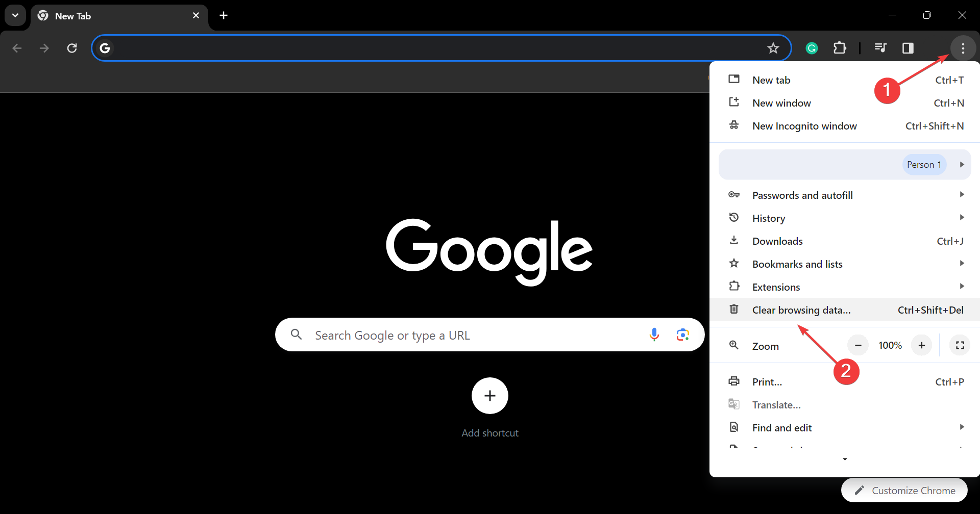Viewport: 980px width, 514px height.
Task: Click the Extensions puzzle icon in menu
Action: [734, 286]
